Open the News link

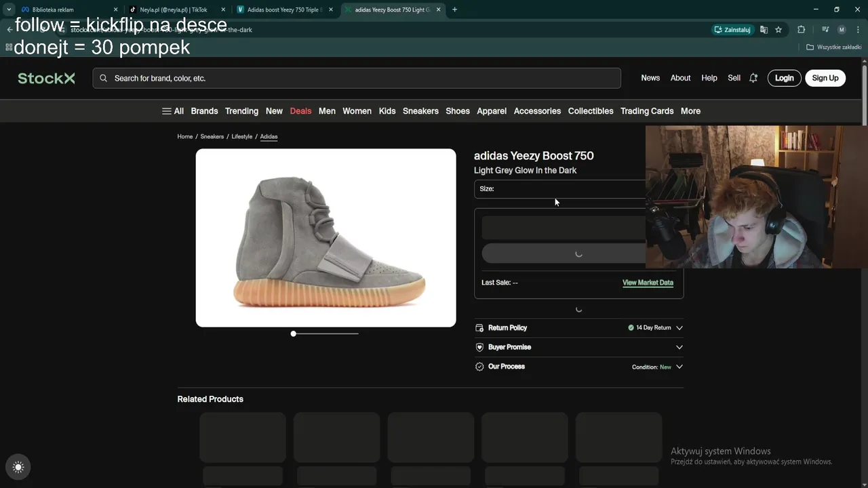[x=650, y=78]
